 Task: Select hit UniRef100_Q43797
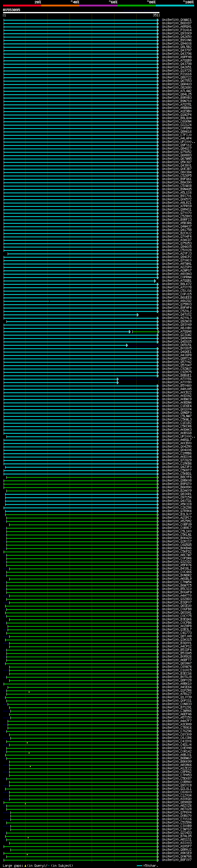click(176, 50)
